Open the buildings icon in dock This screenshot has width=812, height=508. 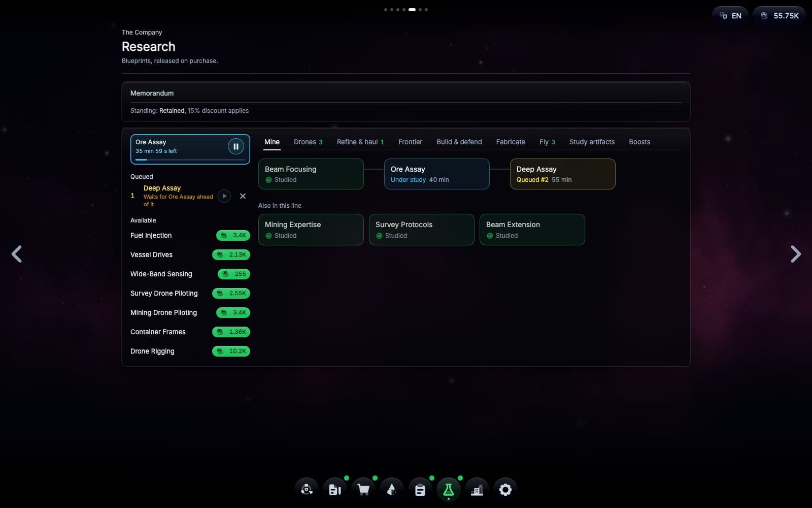click(x=477, y=490)
